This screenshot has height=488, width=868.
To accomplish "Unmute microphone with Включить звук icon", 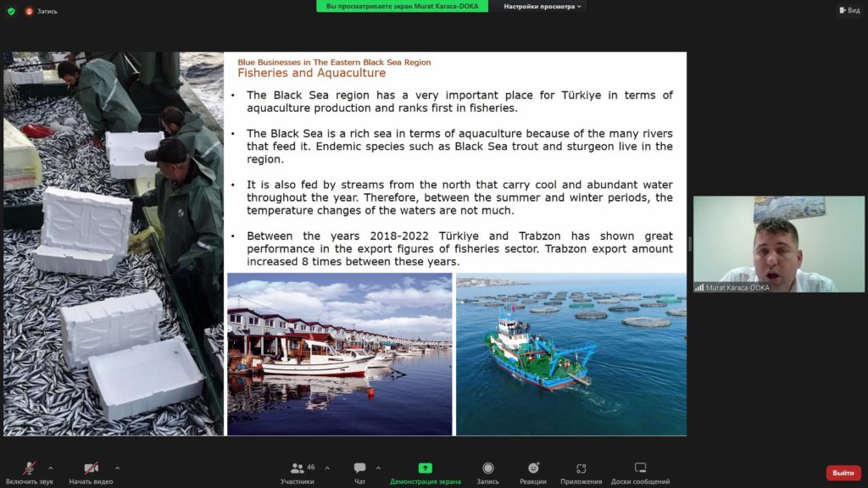I will click(30, 469).
